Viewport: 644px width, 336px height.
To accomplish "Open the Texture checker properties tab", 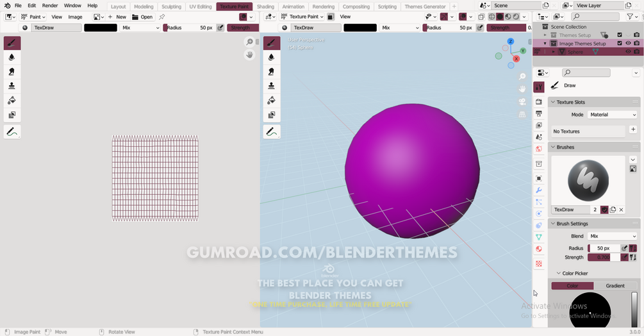I will point(539,264).
